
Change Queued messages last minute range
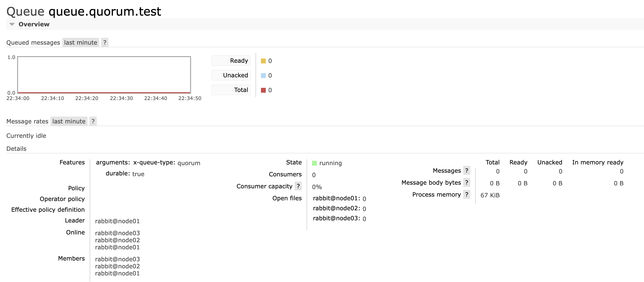(81, 42)
